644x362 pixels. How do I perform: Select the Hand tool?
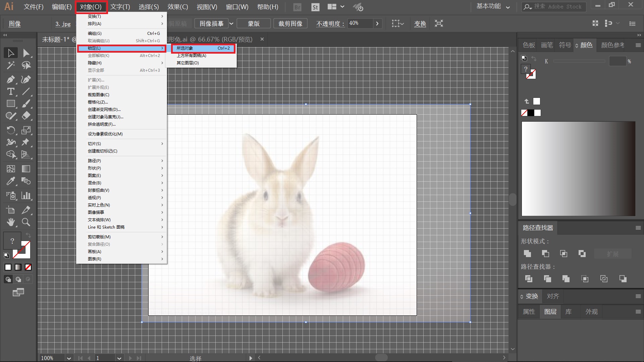[11, 222]
